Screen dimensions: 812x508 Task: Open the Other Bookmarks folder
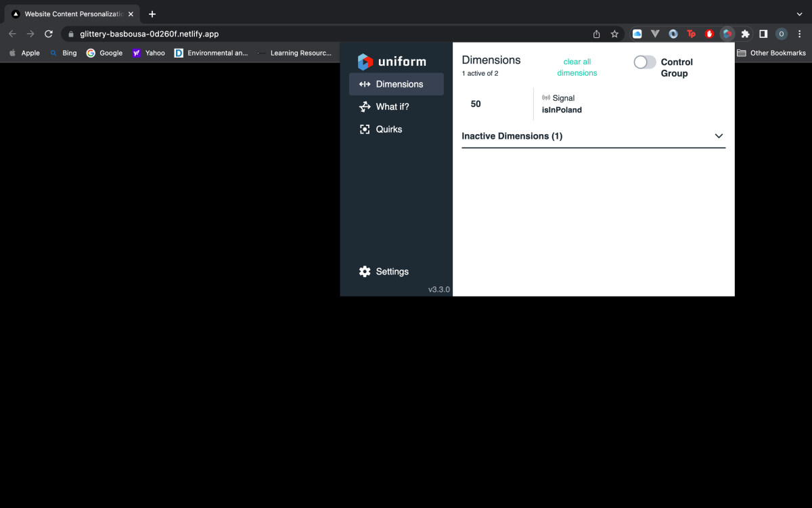click(x=771, y=53)
